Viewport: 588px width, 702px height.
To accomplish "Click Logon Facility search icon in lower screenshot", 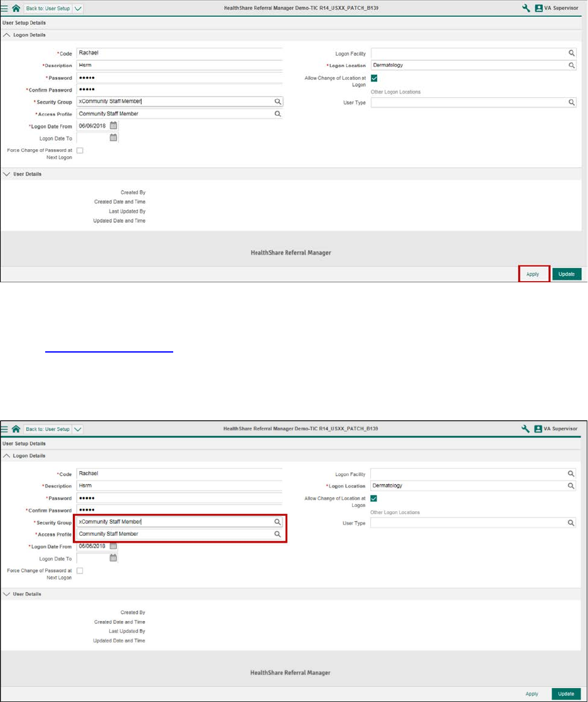I will (571, 474).
